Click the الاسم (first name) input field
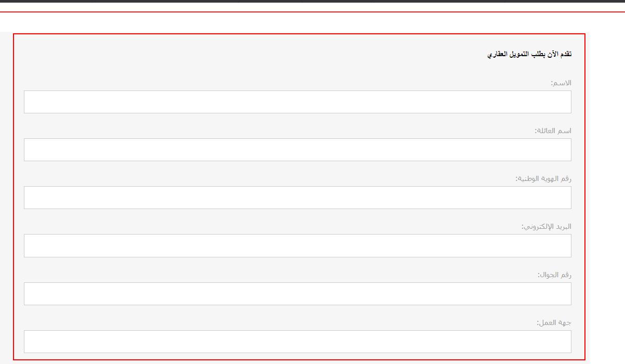Image resolution: width=625 pixels, height=364 pixels. pyautogui.click(x=297, y=102)
